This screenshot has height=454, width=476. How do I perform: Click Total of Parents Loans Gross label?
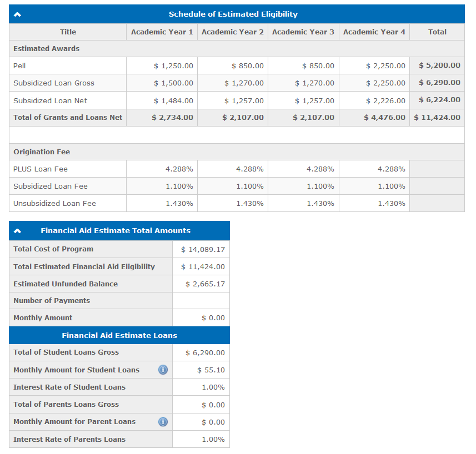pos(66,404)
